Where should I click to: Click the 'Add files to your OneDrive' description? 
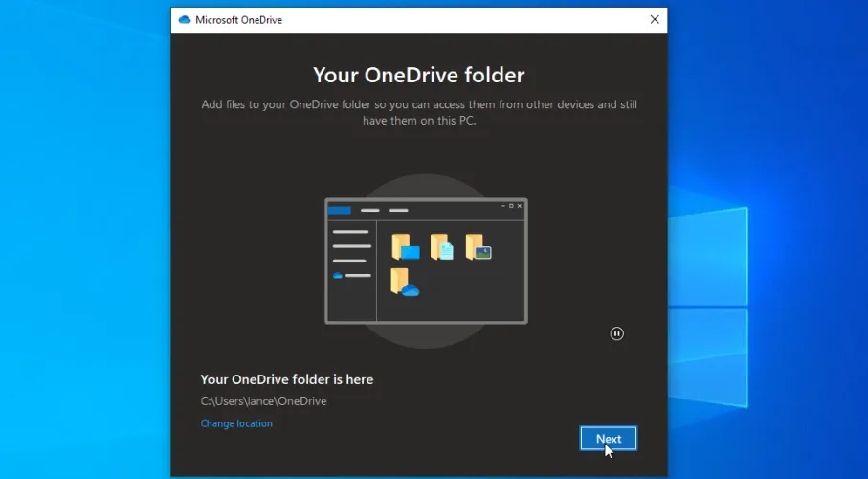pyautogui.click(x=419, y=113)
